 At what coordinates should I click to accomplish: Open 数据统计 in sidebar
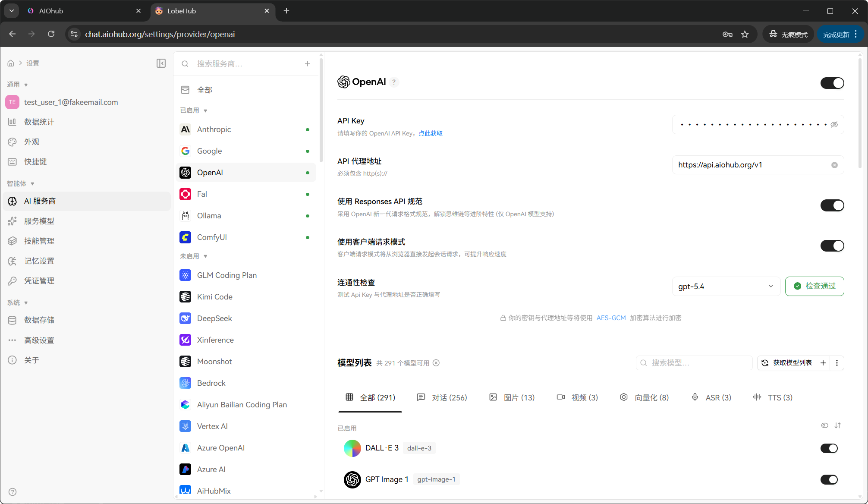tap(86, 122)
